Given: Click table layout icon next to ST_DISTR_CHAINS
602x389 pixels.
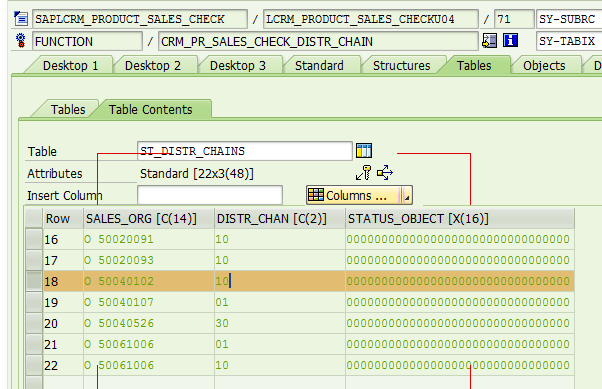Looking at the screenshot, I should (x=364, y=151).
